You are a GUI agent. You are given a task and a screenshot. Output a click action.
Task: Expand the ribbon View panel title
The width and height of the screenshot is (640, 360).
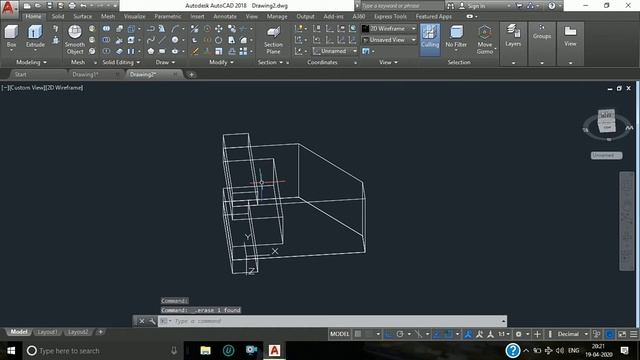pos(388,62)
